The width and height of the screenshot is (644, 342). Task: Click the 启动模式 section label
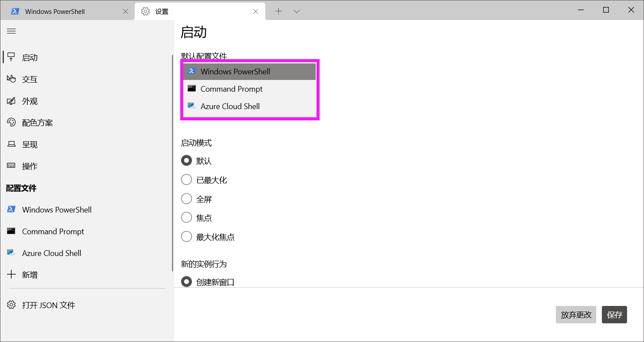point(196,143)
